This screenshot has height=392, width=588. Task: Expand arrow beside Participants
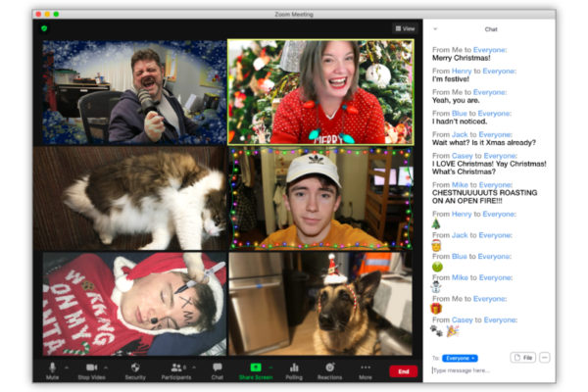194,367
